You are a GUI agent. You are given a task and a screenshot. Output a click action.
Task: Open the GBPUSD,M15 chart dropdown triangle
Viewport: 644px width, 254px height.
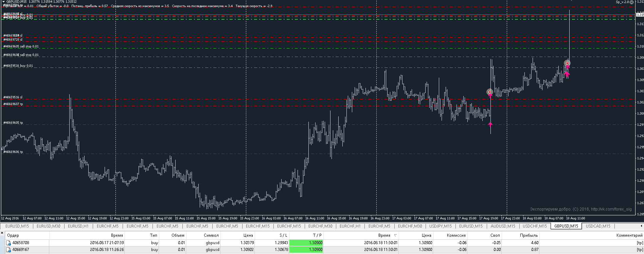[4, 2]
